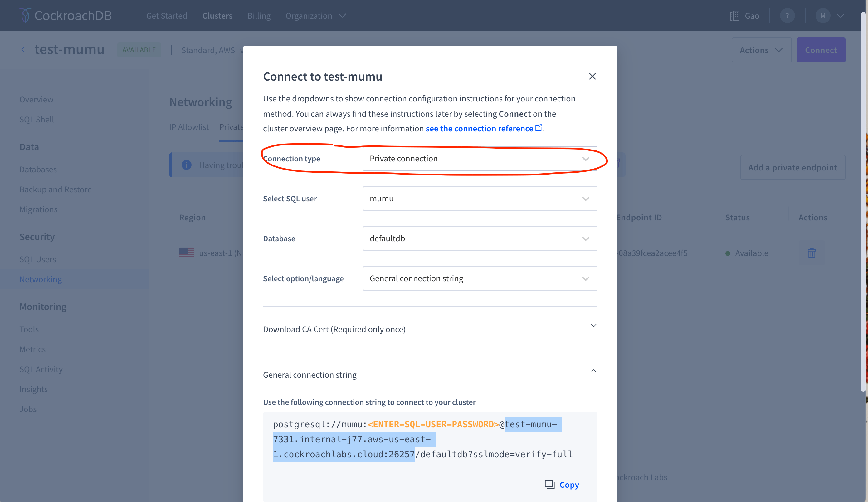
Task: Close the Connect to test-mumu dialog
Action: [592, 76]
